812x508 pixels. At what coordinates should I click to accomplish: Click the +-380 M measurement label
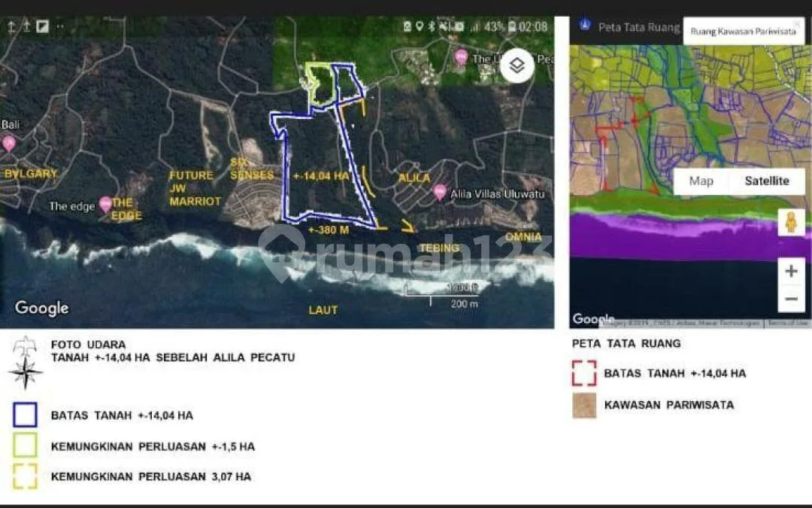tap(329, 230)
